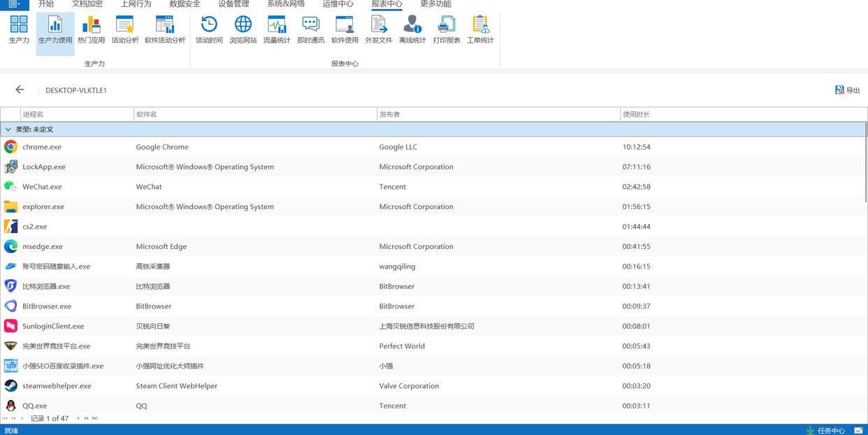The width and height of the screenshot is (868, 435).
Task: Open 活动分析 report
Action: pos(125,29)
